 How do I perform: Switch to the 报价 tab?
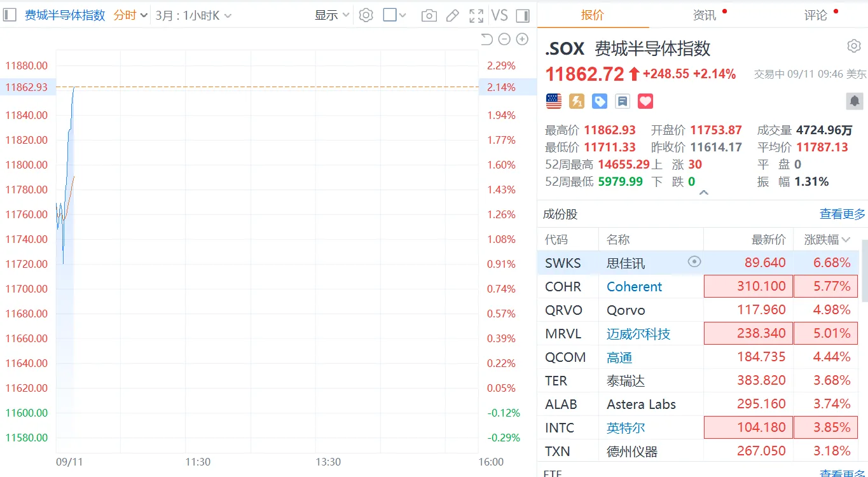(x=593, y=15)
